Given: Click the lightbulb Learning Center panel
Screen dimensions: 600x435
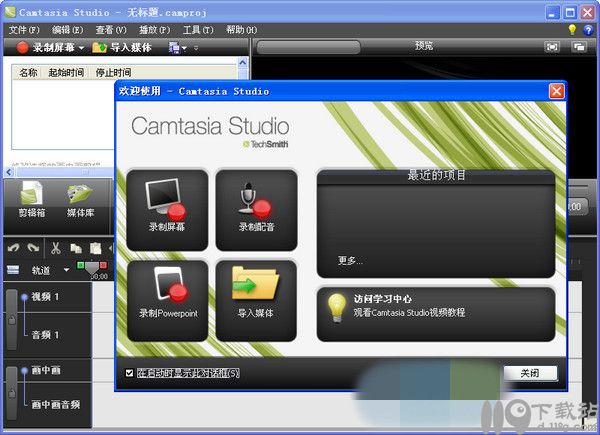Looking at the screenshot, I should click(436, 314).
